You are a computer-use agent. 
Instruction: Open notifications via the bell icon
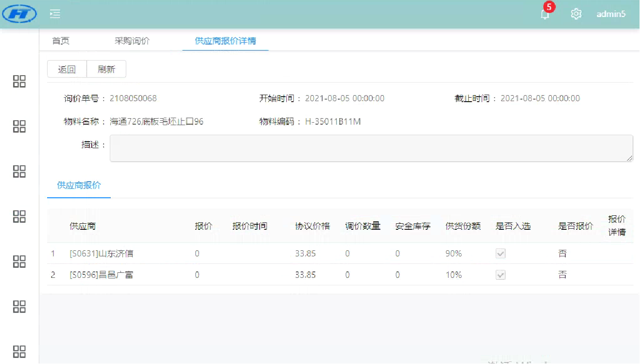coord(545,15)
